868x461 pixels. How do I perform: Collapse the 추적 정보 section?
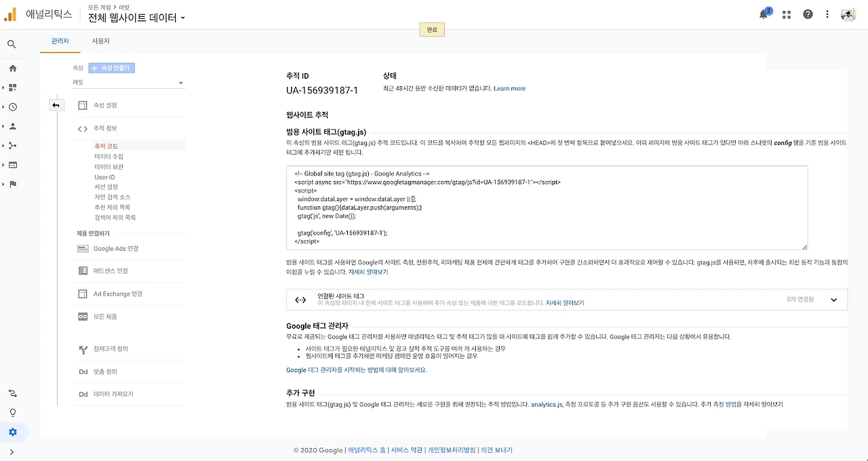click(x=105, y=128)
